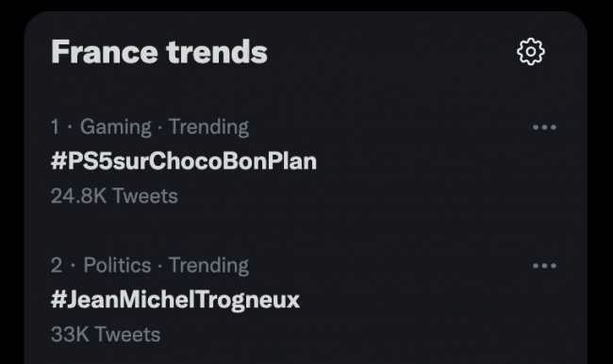Image resolution: width=613 pixels, height=364 pixels.
Task: Click Trending text in the Politics row
Action: (208, 266)
